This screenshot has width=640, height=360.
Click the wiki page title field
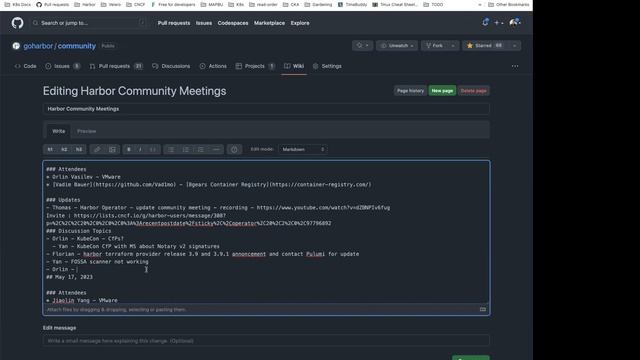(x=266, y=109)
